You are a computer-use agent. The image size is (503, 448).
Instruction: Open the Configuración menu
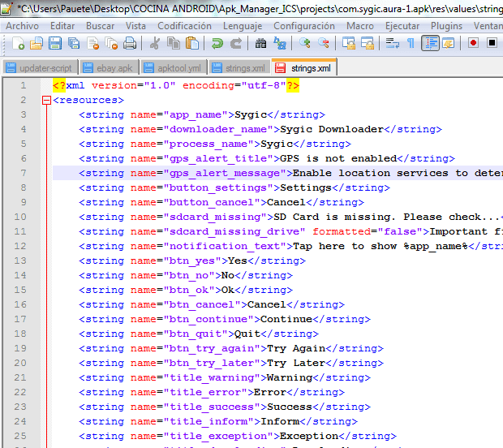coord(304,26)
